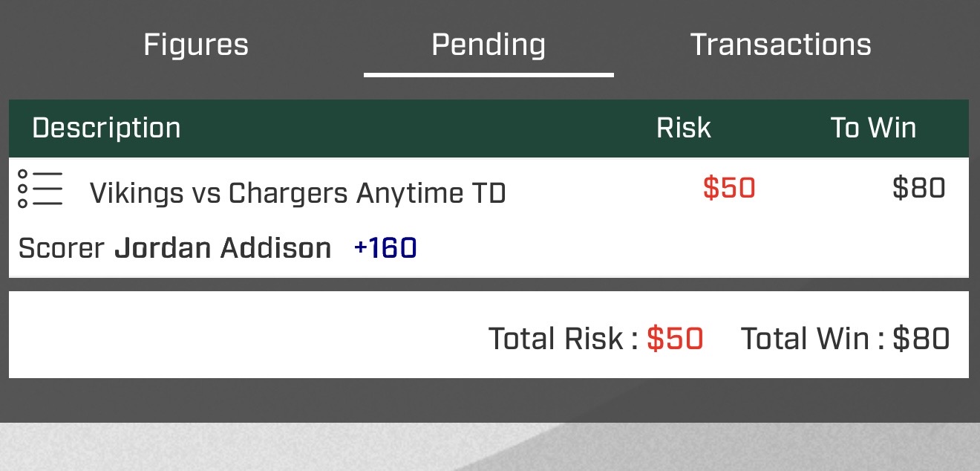Select the Pending tab

(x=489, y=45)
